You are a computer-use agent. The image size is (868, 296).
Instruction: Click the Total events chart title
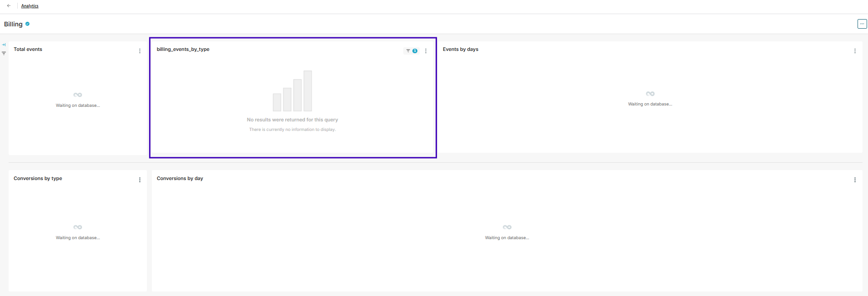[x=28, y=49]
